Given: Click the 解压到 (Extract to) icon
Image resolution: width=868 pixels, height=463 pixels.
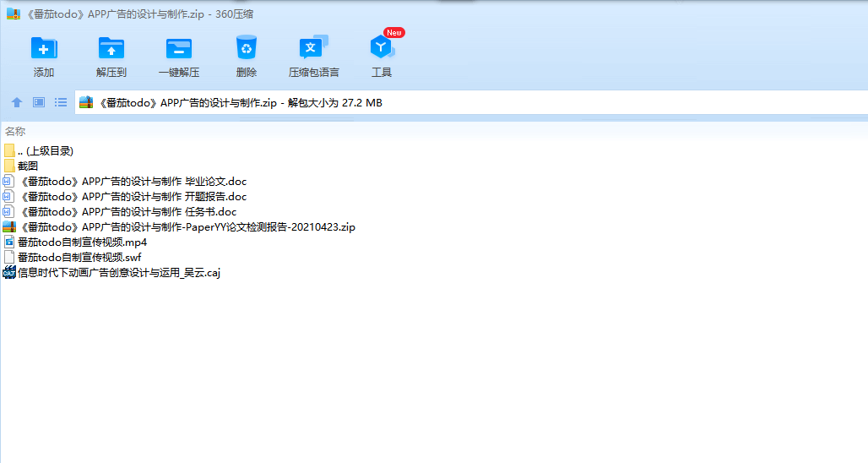Looking at the screenshot, I should (111, 48).
